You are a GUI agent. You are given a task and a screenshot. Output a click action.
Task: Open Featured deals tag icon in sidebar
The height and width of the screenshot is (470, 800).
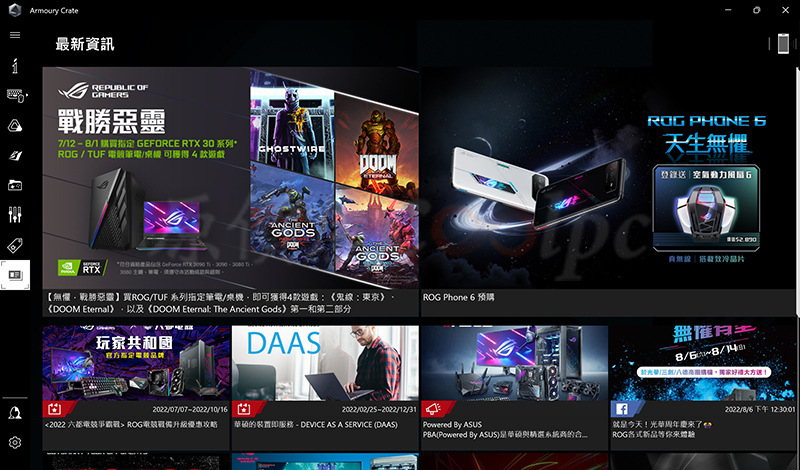click(x=15, y=245)
